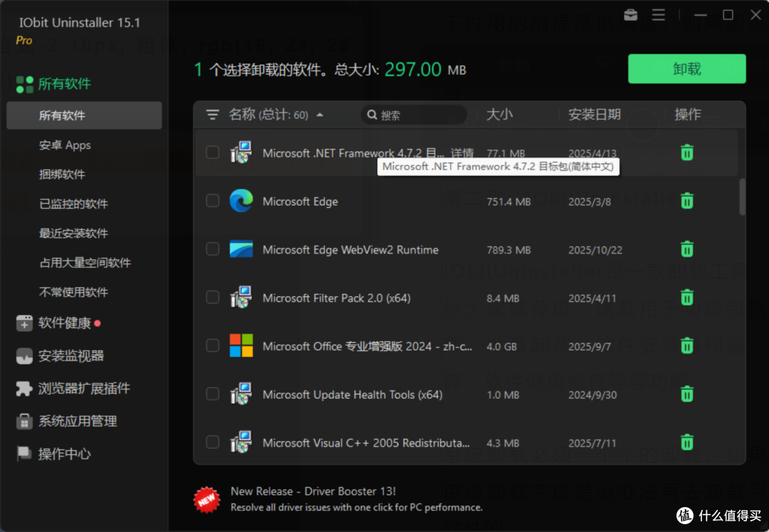
Task: Click the software list vertical scrollbar
Action: coord(742,196)
